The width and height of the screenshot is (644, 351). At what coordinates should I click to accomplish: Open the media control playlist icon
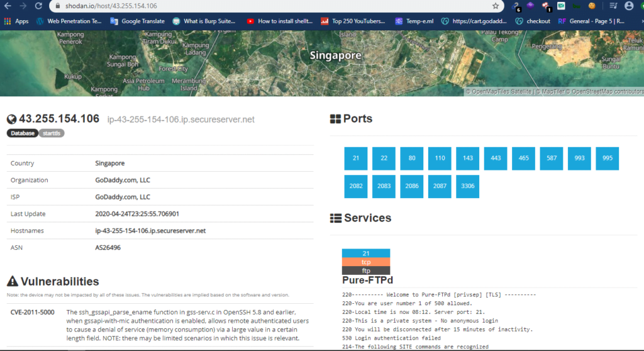tap(613, 6)
